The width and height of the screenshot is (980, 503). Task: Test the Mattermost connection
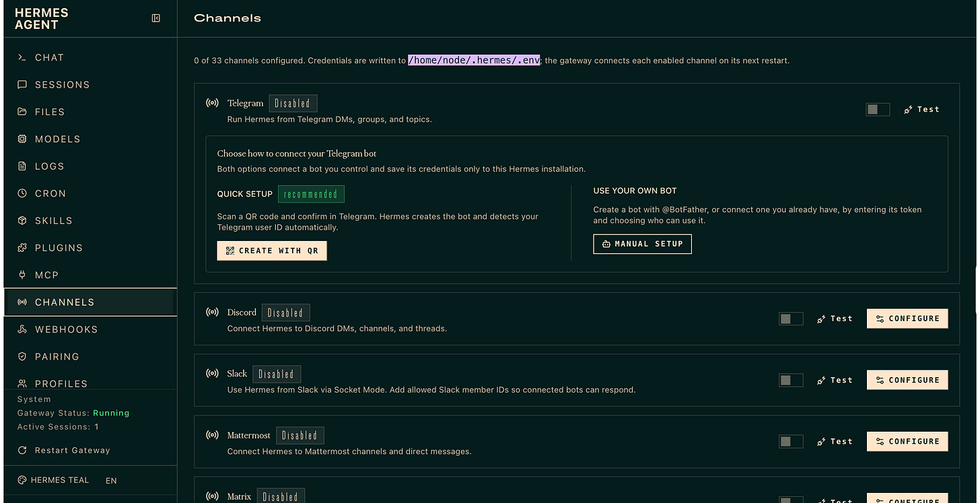(835, 441)
